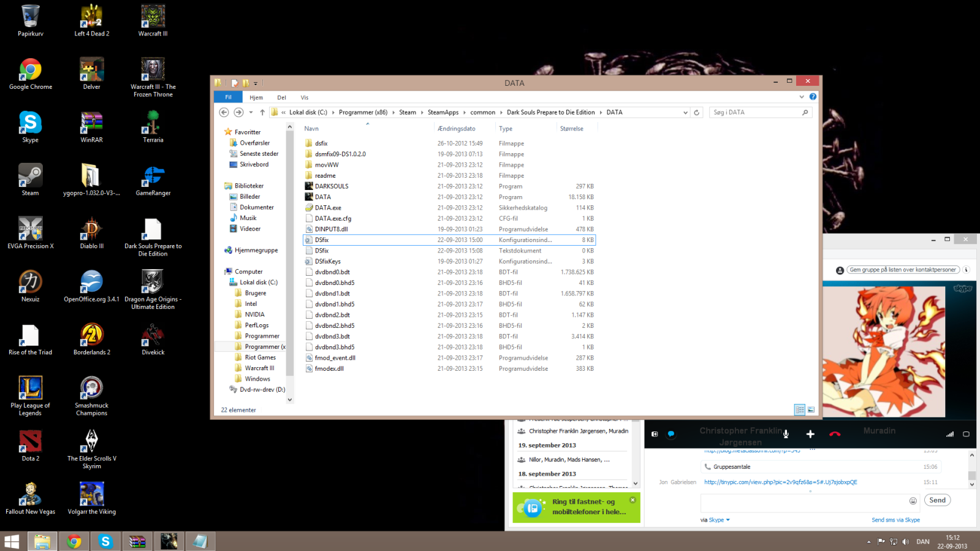Open Riot Games folder in tree
The image size is (980, 551).
click(260, 357)
